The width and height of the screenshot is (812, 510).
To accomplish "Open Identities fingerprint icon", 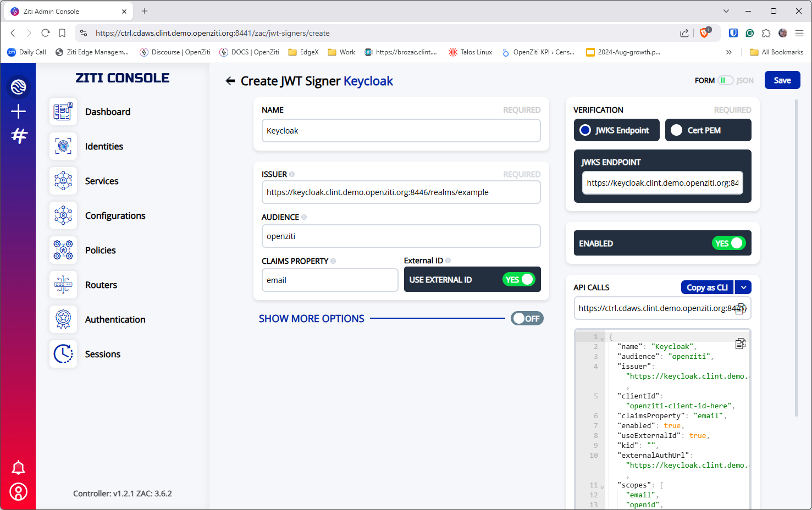I will (63, 146).
